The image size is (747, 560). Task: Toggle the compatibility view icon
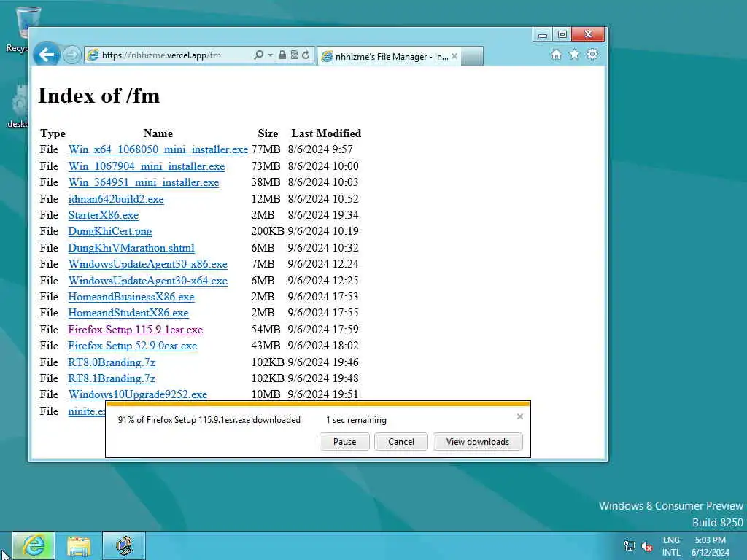click(294, 55)
